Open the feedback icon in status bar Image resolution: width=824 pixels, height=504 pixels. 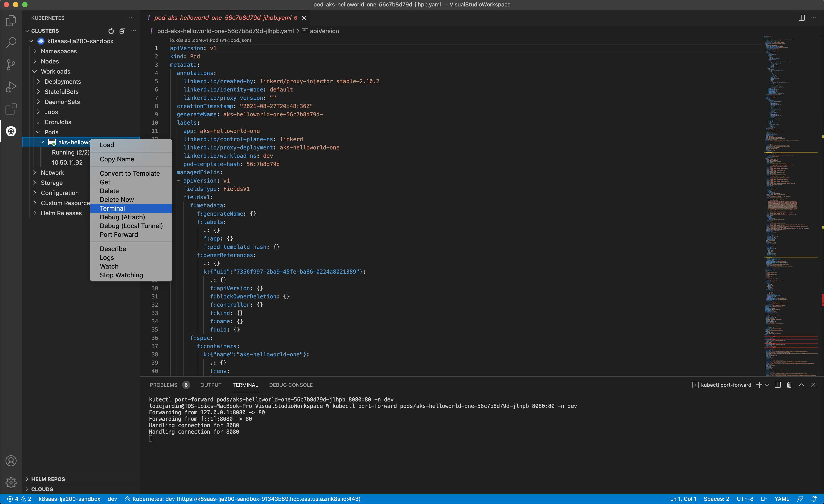(800, 499)
